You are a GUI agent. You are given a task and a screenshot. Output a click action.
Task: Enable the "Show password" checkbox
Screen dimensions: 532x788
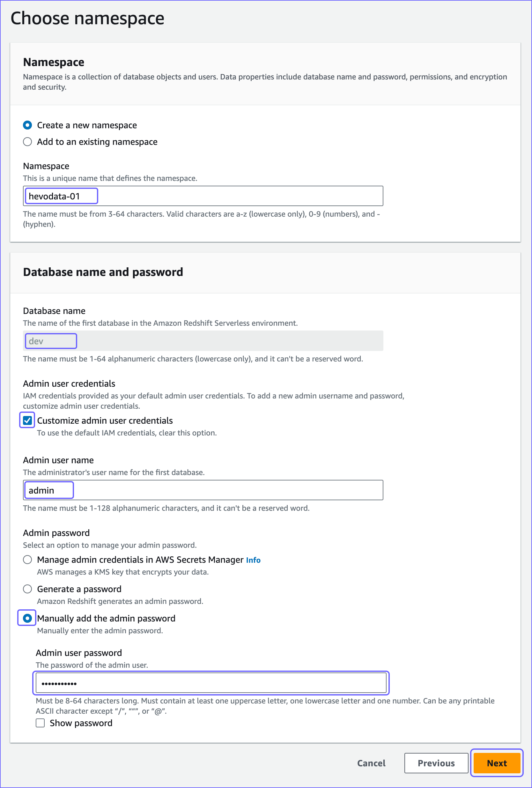pyautogui.click(x=40, y=723)
